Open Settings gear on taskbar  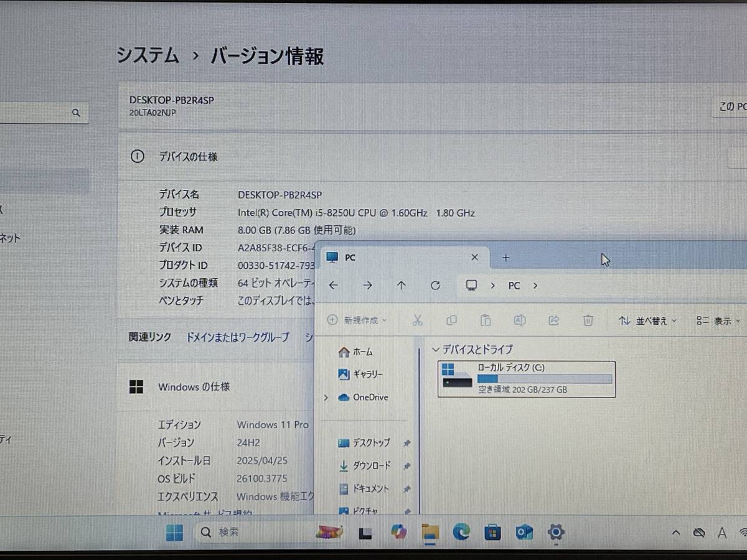click(556, 532)
